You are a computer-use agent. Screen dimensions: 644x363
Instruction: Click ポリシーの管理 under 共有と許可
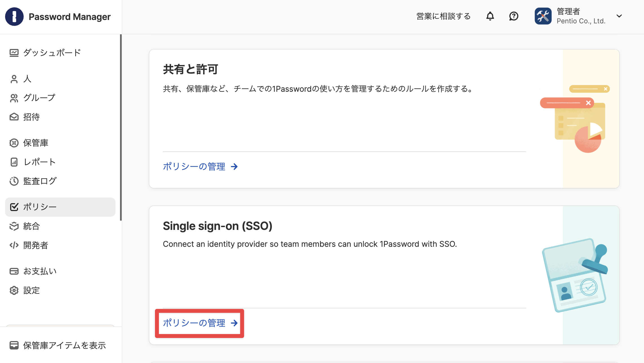tap(201, 167)
